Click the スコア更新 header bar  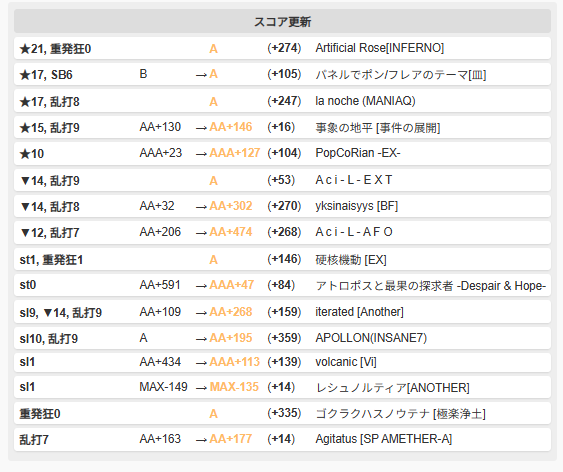pos(282,21)
